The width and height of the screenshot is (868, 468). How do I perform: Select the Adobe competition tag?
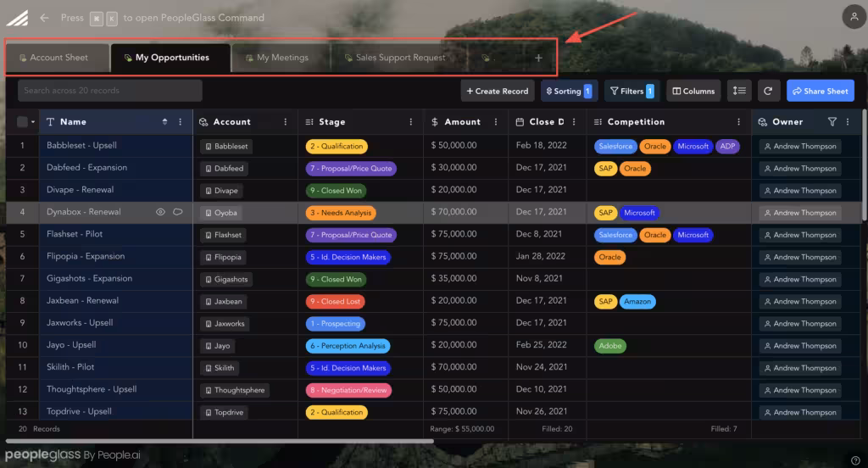coord(610,346)
